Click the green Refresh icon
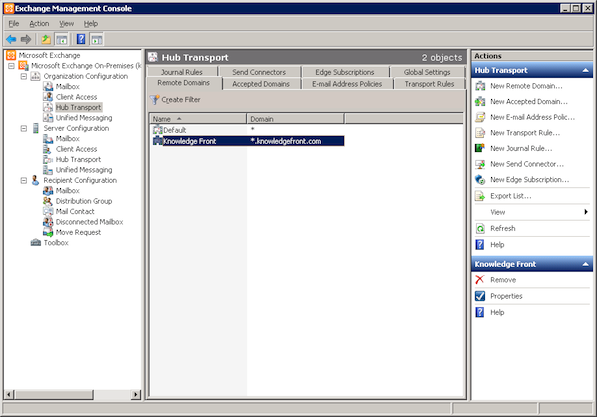The height and width of the screenshot is (417, 597). (480, 228)
